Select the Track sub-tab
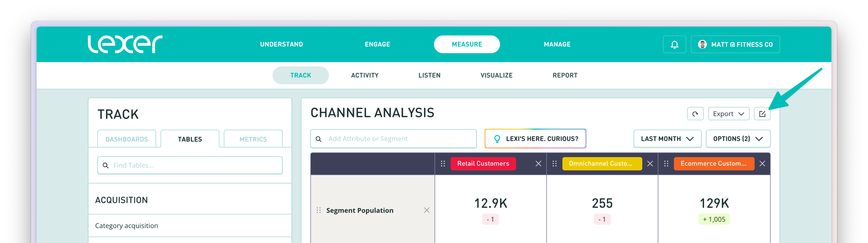 coord(301,75)
